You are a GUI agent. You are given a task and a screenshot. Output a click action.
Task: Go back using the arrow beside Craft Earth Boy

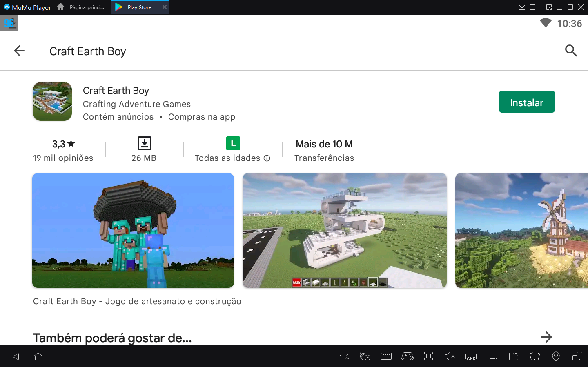click(x=19, y=51)
